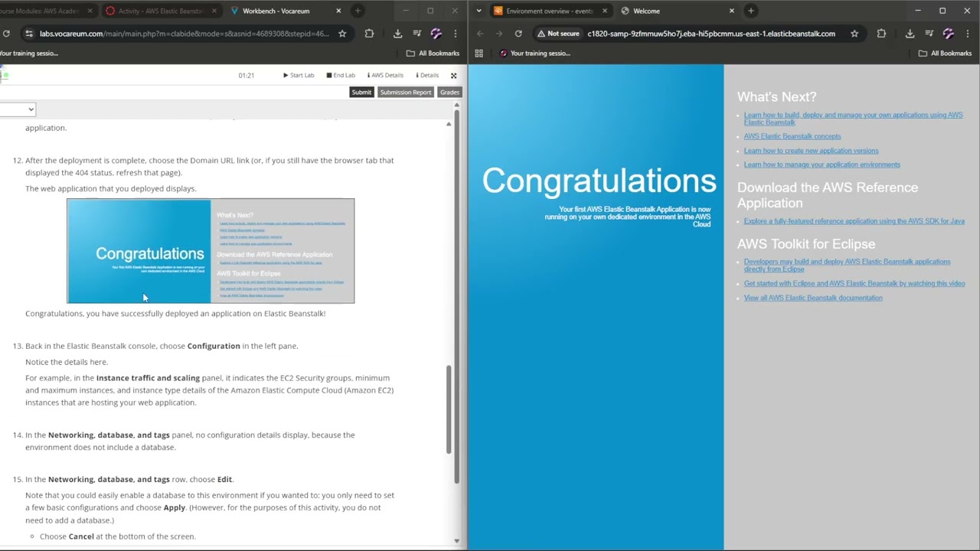
Task: Bookmark the Welcome page with star icon
Action: pos(854,34)
